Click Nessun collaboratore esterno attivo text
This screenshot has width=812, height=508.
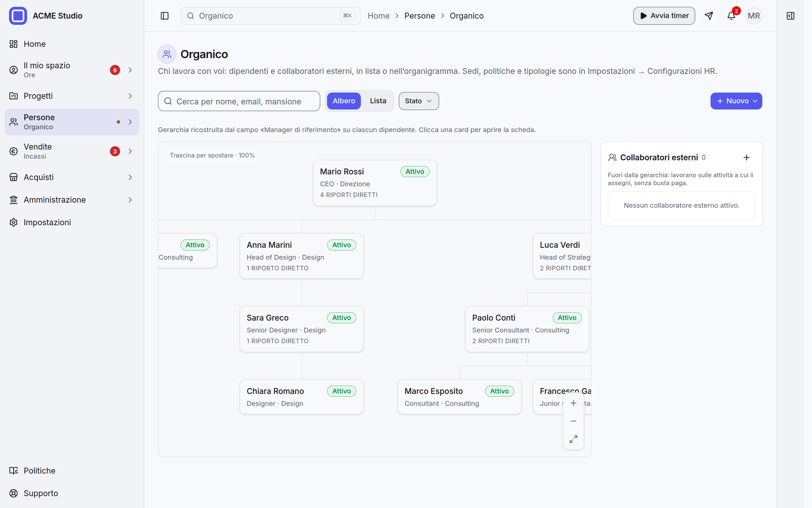(x=681, y=205)
